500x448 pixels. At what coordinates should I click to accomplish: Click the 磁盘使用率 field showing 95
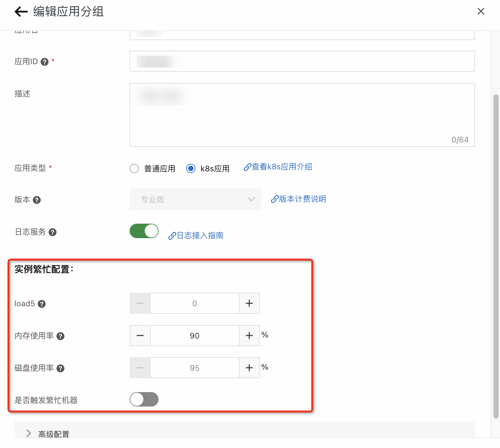click(195, 368)
